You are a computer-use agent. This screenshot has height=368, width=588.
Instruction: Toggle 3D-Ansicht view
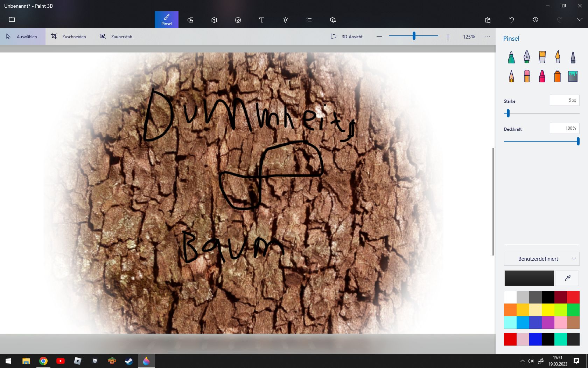pos(347,37)
